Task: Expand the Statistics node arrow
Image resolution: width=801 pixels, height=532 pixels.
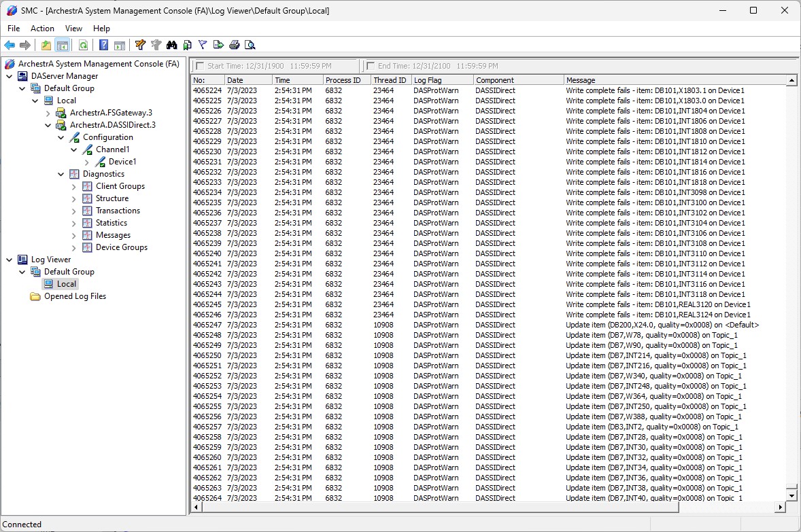Action: pyautogui.click(x=73, y=223)
